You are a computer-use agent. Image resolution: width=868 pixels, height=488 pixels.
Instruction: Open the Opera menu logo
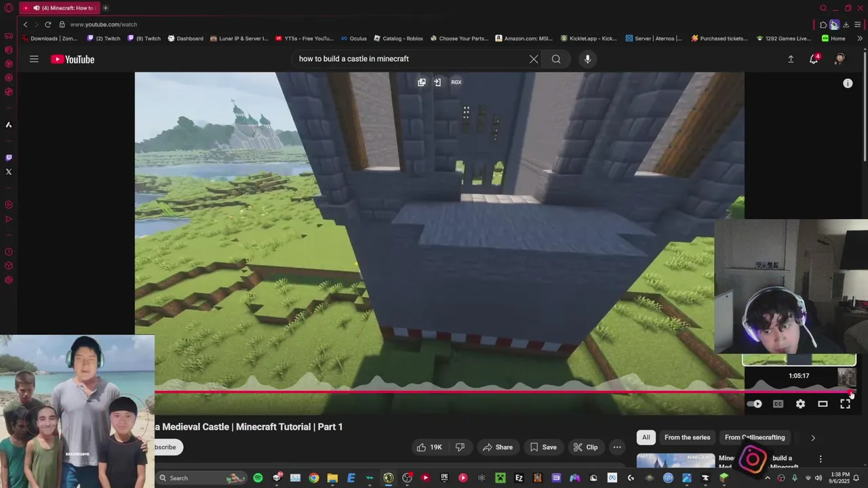[8, 8]
